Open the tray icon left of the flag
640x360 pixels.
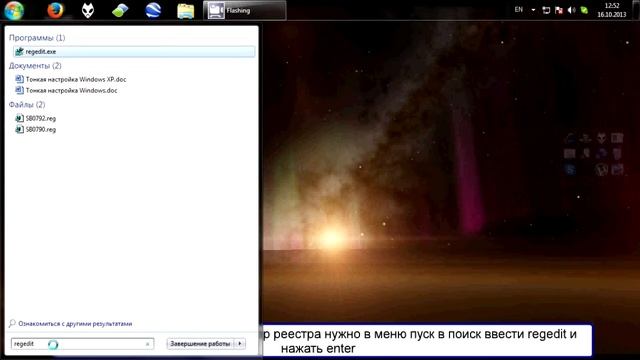pos(546,10)
